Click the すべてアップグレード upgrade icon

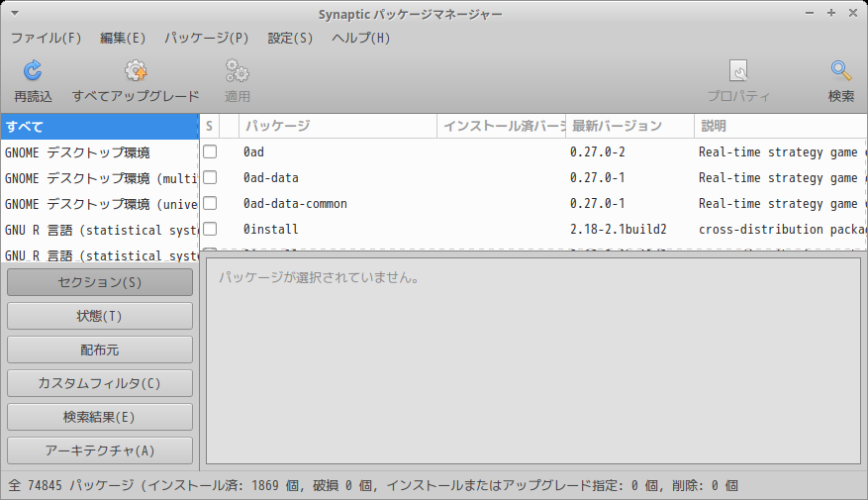point(136,71)
